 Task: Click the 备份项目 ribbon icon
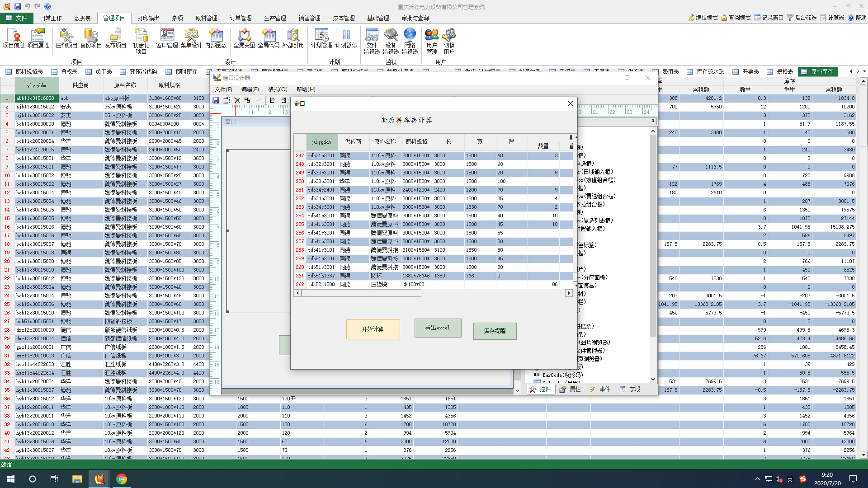[x=91, y=38]
